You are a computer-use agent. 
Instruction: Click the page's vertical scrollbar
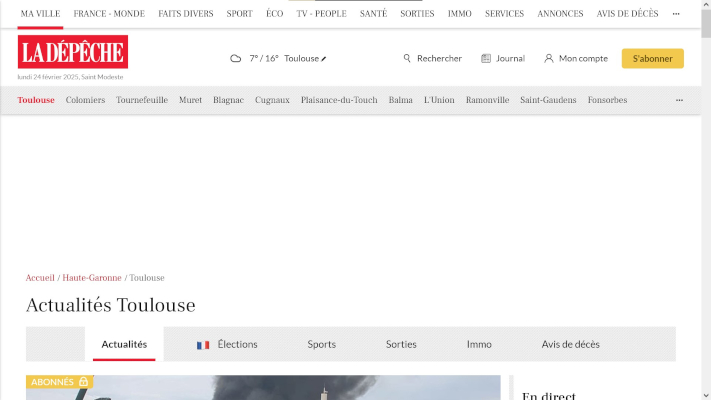[705, 200]
